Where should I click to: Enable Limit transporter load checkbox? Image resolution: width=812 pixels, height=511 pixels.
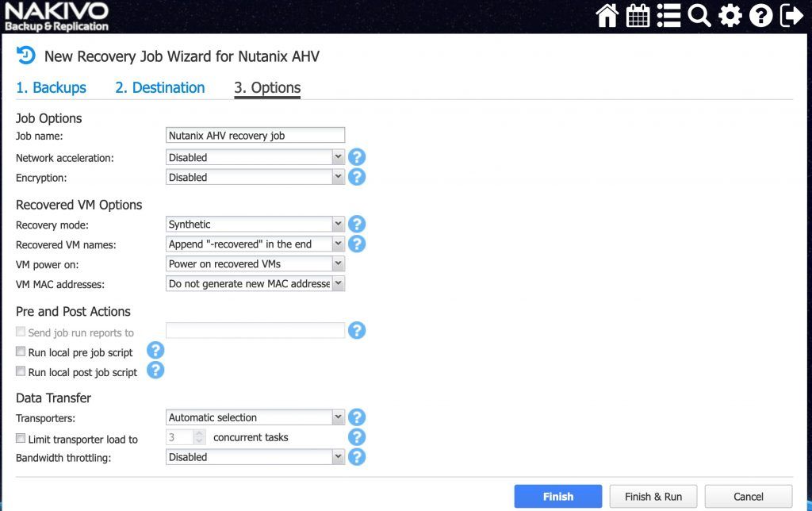[x=21, y=438]
